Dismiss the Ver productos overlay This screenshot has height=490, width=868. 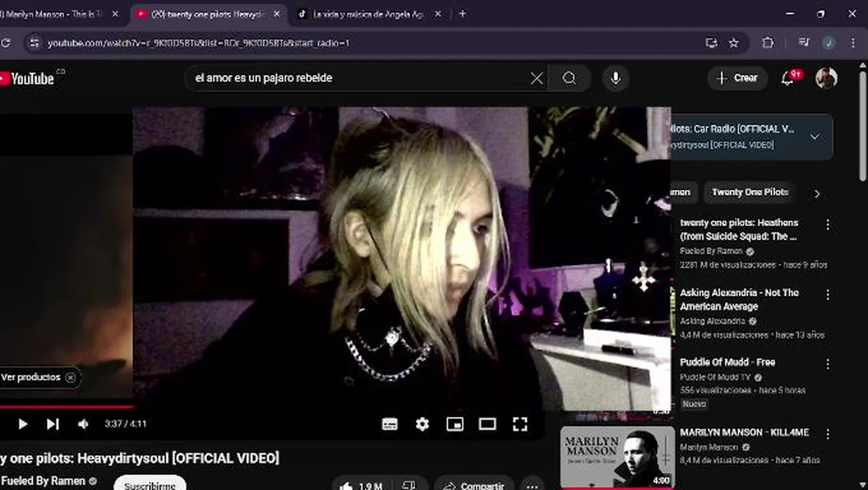[70, 377]
